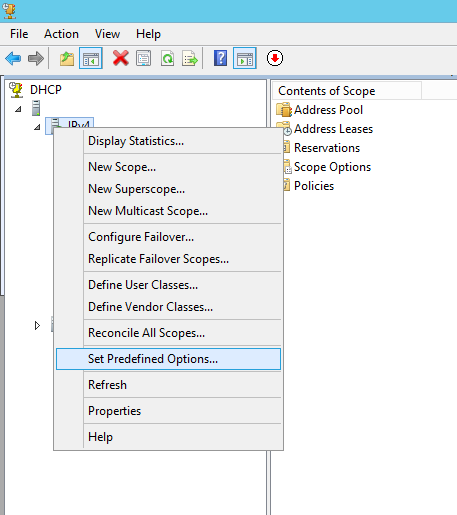Viewport: 457px width, 515px height.
Task: Choose Set Predefined Options... entry
Action: pyautogui.click(x=169, y=359)
